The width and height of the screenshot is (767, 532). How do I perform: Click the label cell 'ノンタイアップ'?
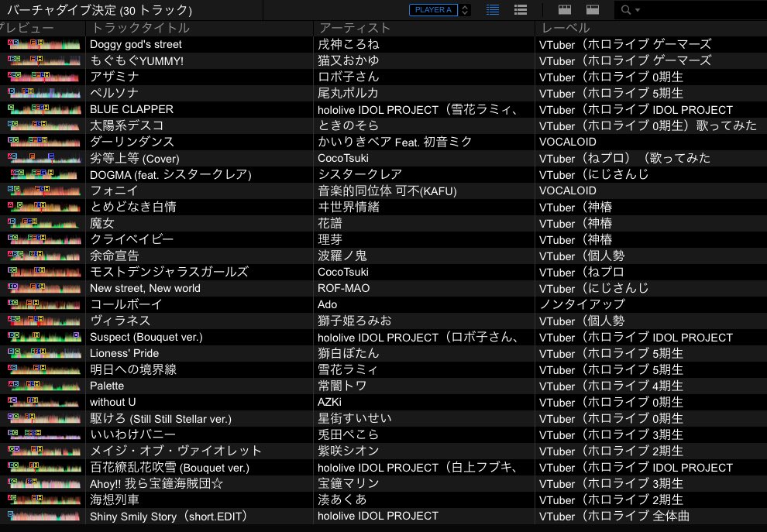582,304
